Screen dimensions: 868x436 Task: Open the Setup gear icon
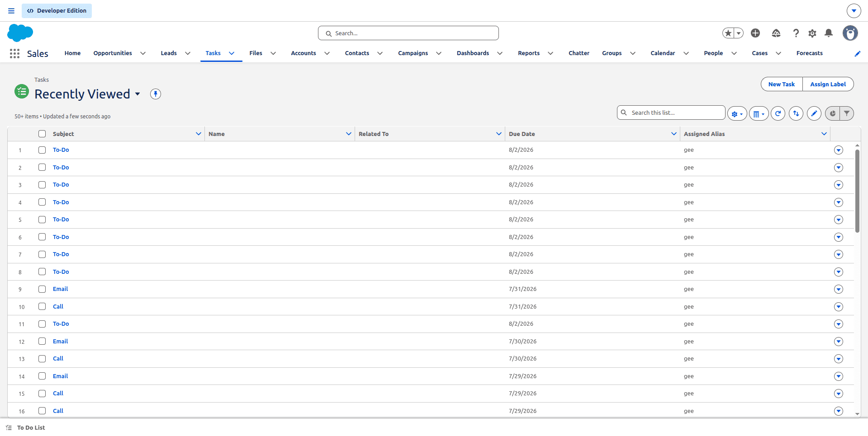[x=812, y=33]
